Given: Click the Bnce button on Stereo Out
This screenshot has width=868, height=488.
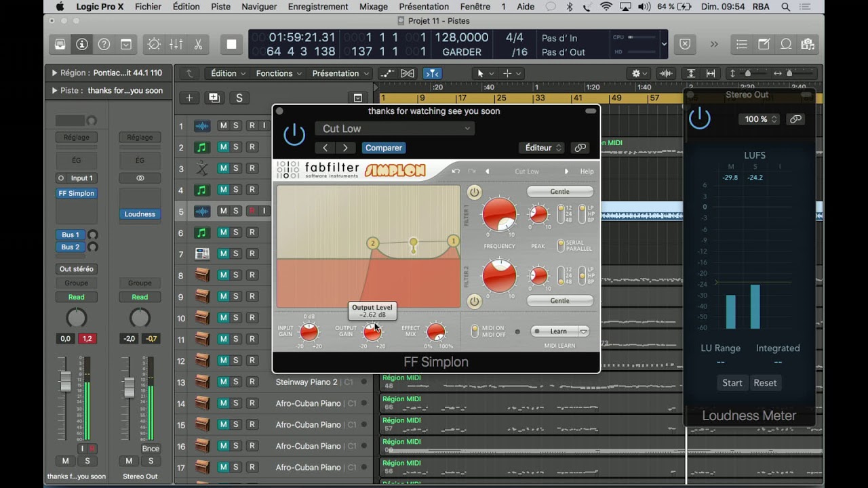Looking at the screenshot, I should tap(151, 449).
